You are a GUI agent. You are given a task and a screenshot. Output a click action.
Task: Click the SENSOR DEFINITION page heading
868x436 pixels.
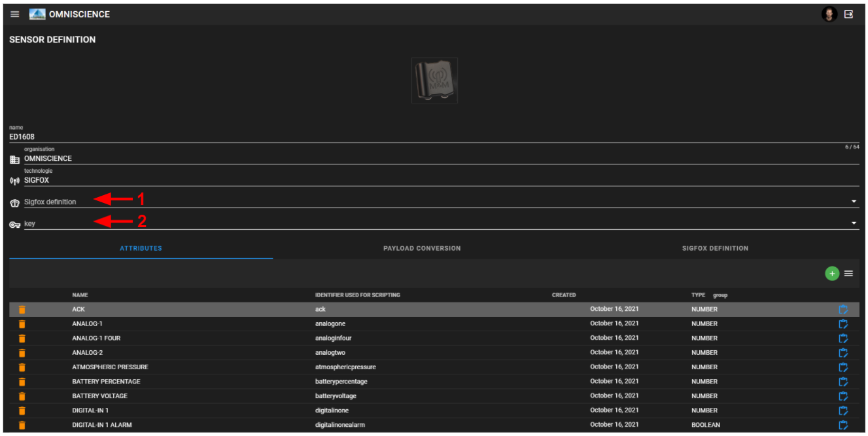(x=52, y=40)
